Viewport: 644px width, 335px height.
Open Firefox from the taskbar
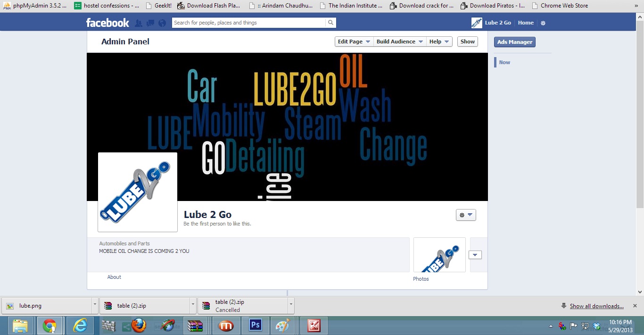coord(138,326)
